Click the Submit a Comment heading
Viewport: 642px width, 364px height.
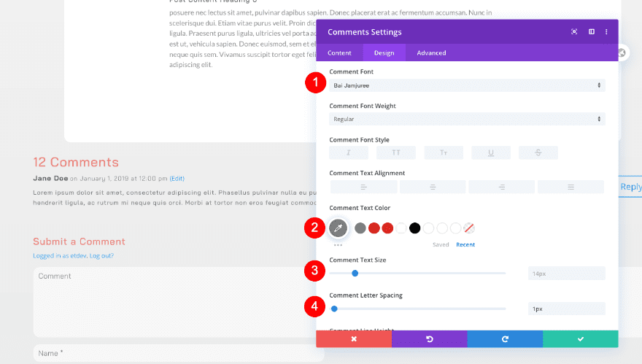pyautogui.click(x=79, y=241)
